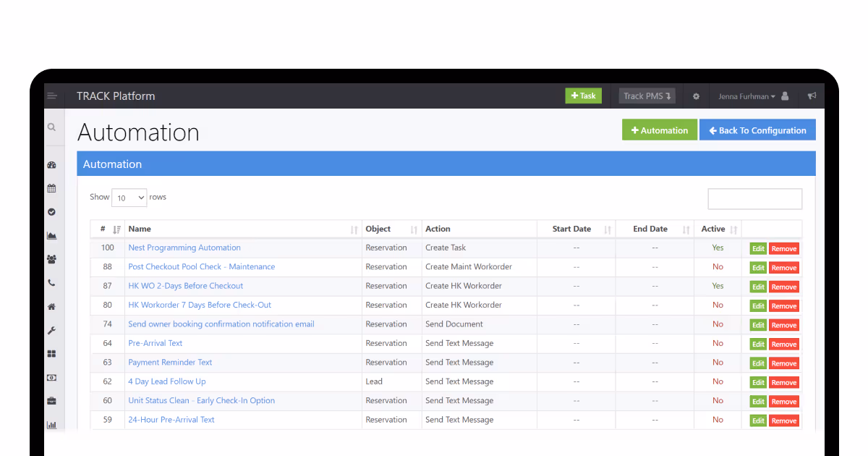Viewport: 868px width, 456px height.
Task: Open the dashboard gauge icon in the sidebar
Action: pos(51,165)
